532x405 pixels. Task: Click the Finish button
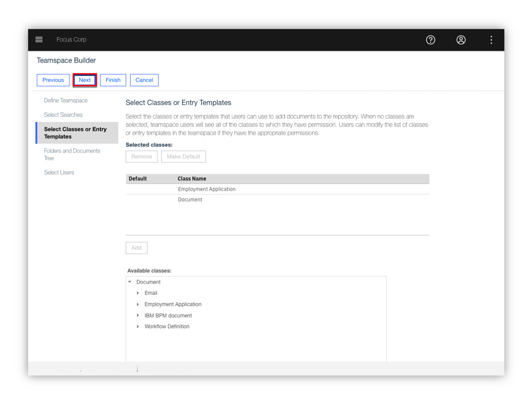coord(113,80)
